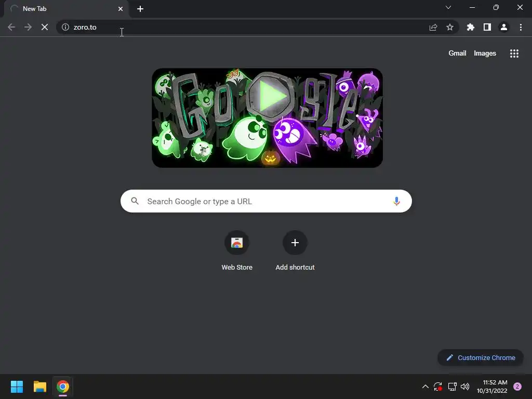532x399 pixels.
Task: Close the Chrome window
Action: 520,7
